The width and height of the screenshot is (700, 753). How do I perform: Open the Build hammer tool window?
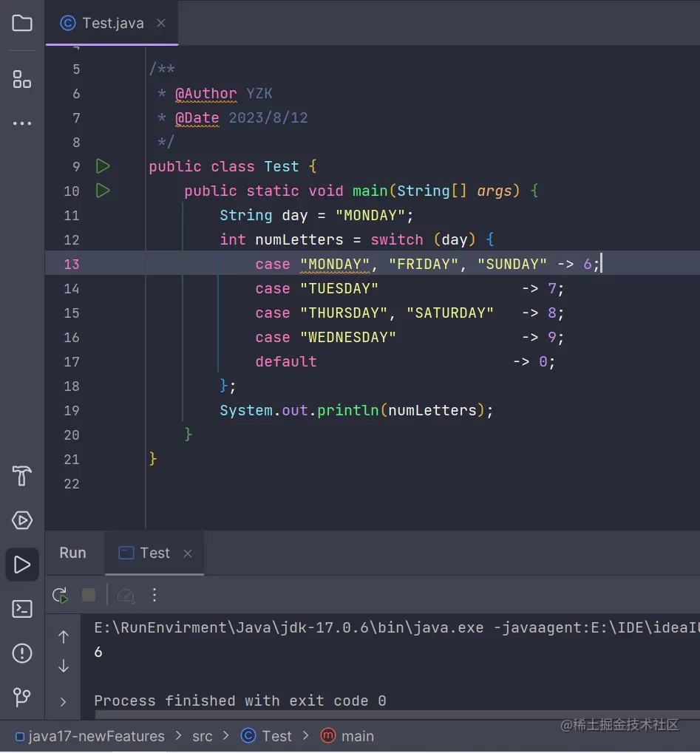pos(21,476)
